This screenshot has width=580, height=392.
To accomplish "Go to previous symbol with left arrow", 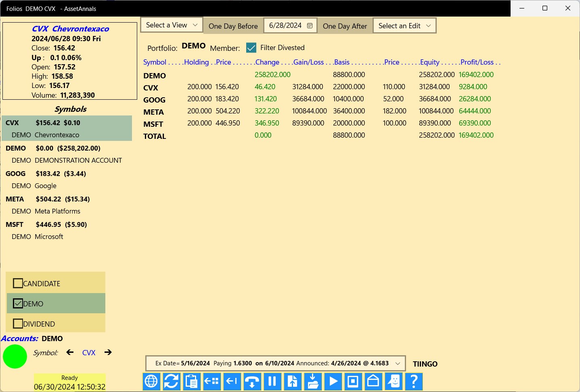I will (70, 352).
